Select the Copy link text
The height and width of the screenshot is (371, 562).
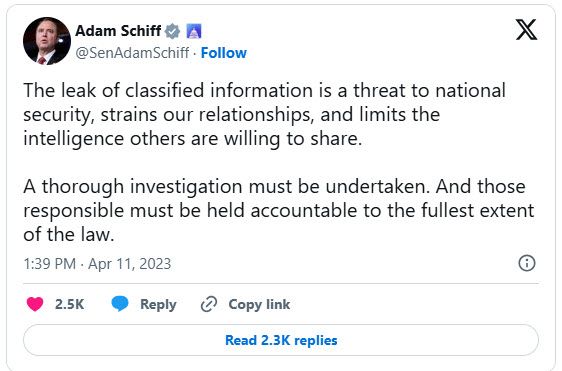coord(259,305)
